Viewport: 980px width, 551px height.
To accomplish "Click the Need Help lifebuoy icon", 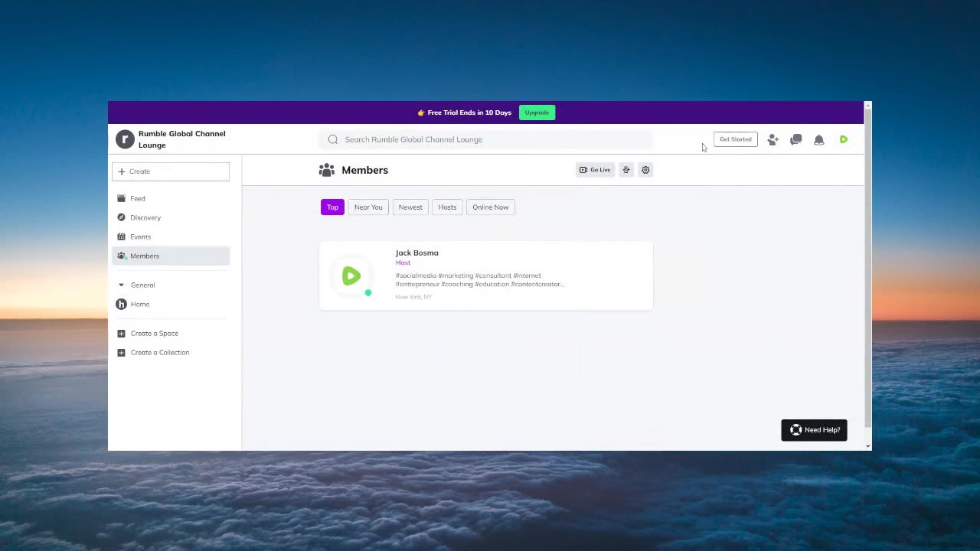I will point(795,430).
